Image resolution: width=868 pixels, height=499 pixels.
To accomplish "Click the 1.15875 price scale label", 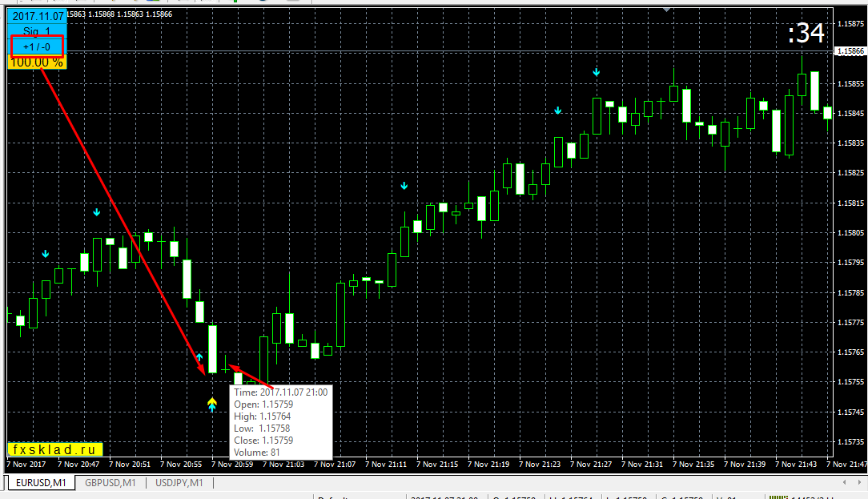I will pyautogui.click(x=851, y=24).
